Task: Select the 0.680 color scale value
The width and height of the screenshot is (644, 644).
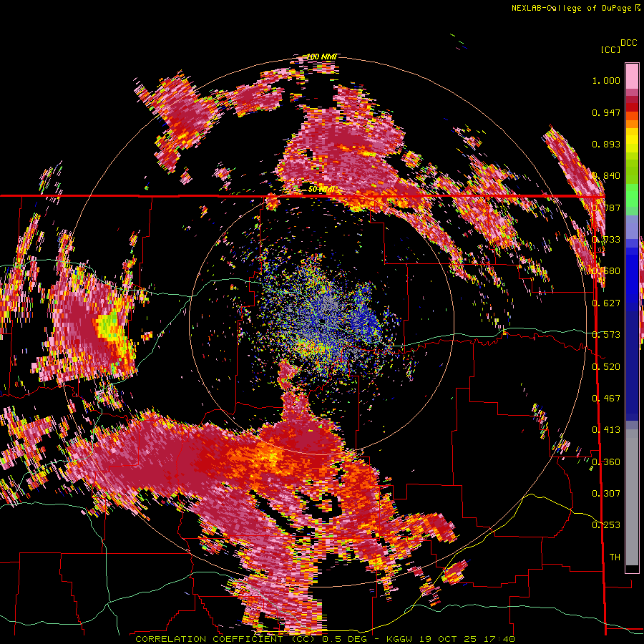Action: click(606, 271)
